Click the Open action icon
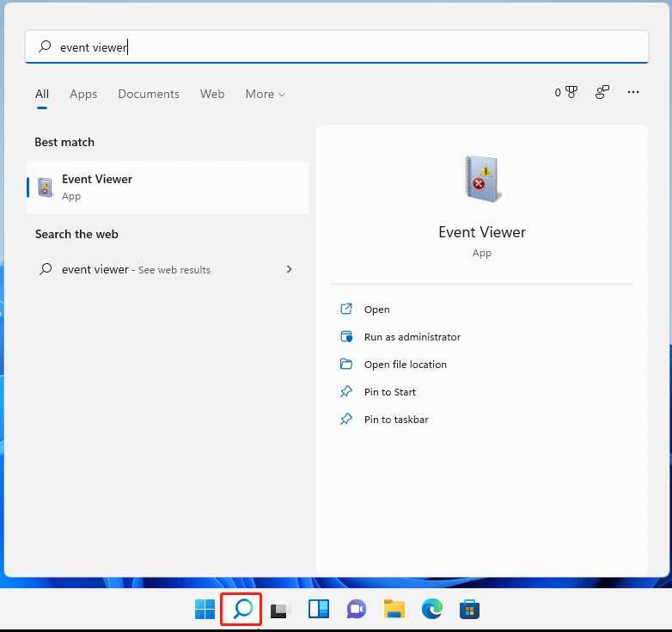Viewport: 672px width, 632px height. coord(345,310)
